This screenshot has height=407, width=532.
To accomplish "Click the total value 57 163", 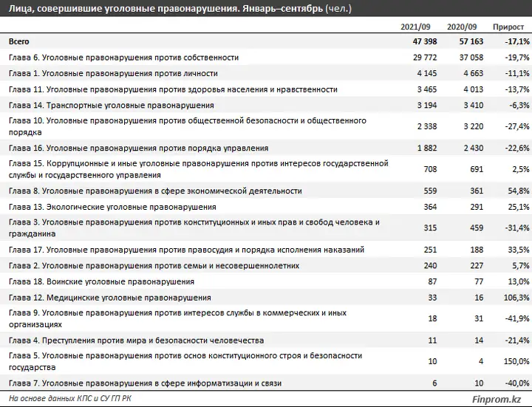I will pyautogui.click(x=471, y=41).
